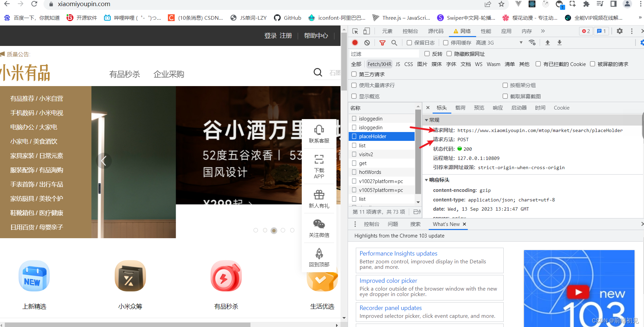The height and width of the screenshot is (327, 644).
Task: Select the hotWords request row
Action: (x=382, y=172)
